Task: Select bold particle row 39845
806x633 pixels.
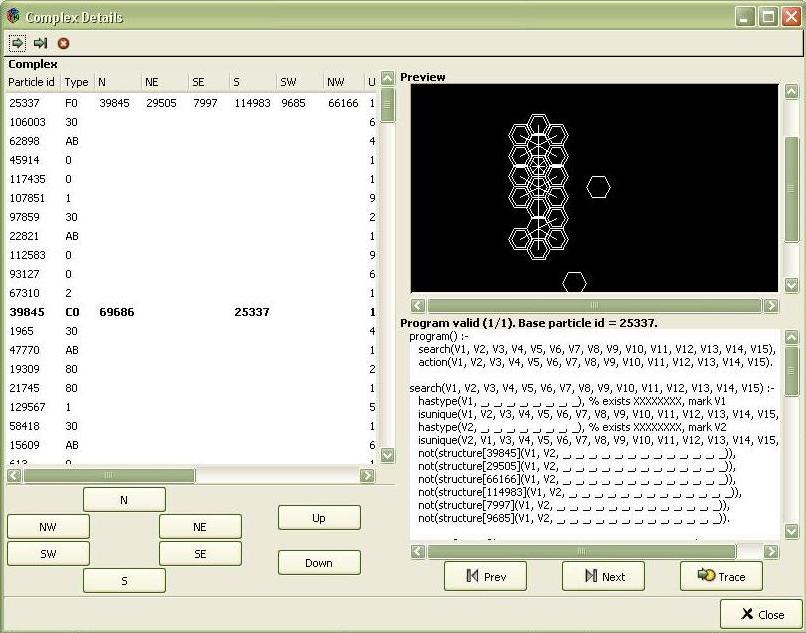Action: (192, 312)
